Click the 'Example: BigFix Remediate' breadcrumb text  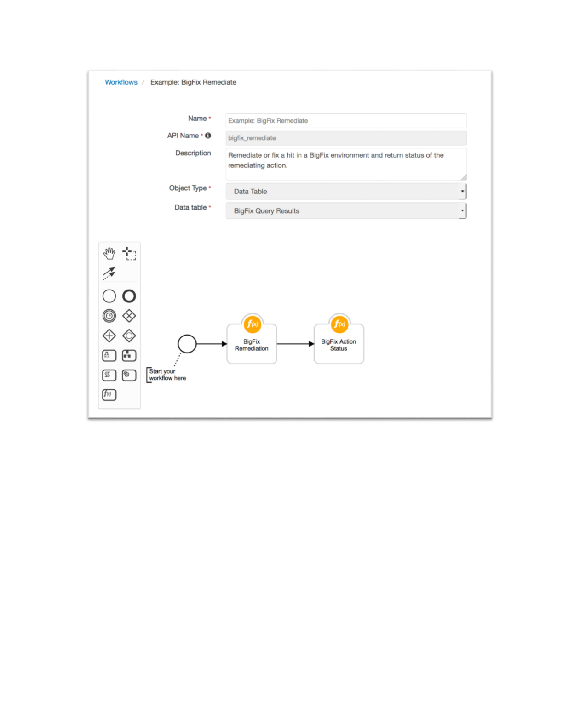(193, 82)
